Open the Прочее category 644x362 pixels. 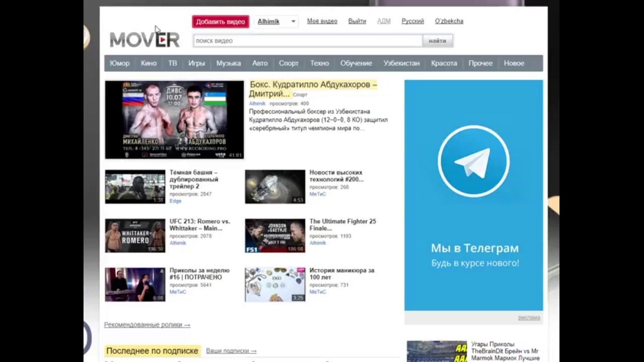click(x=480, y=63)
